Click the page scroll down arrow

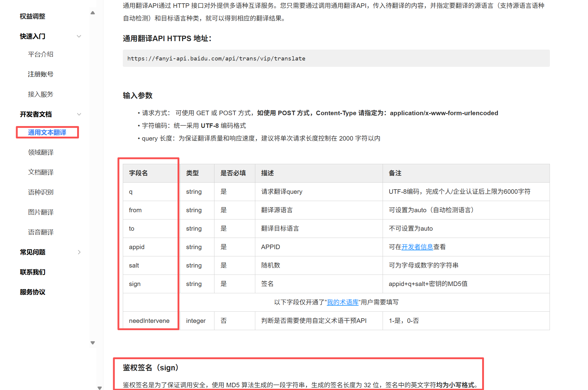[x=100, y=388]
